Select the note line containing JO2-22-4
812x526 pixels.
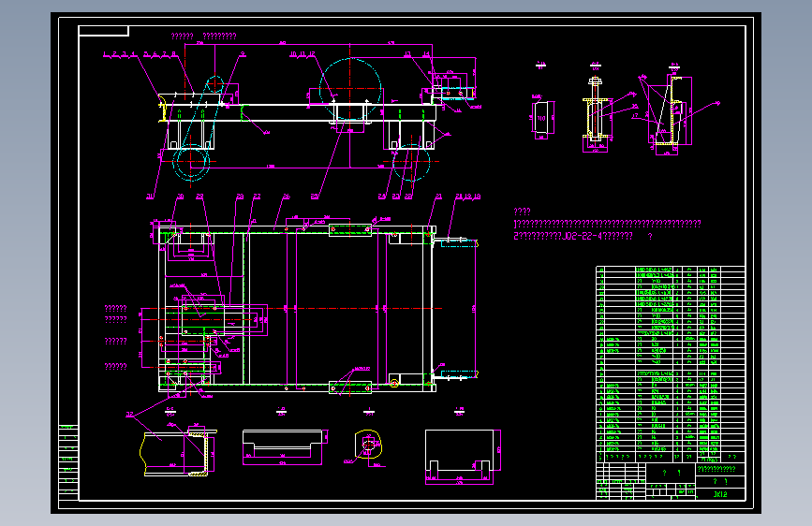(x=583, y=236)
